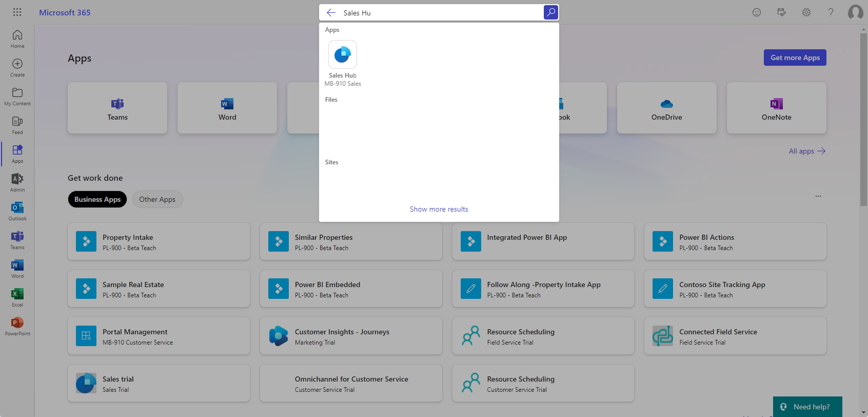Open the help question mark icon
868x417 pixels.
tap(831, 12)
